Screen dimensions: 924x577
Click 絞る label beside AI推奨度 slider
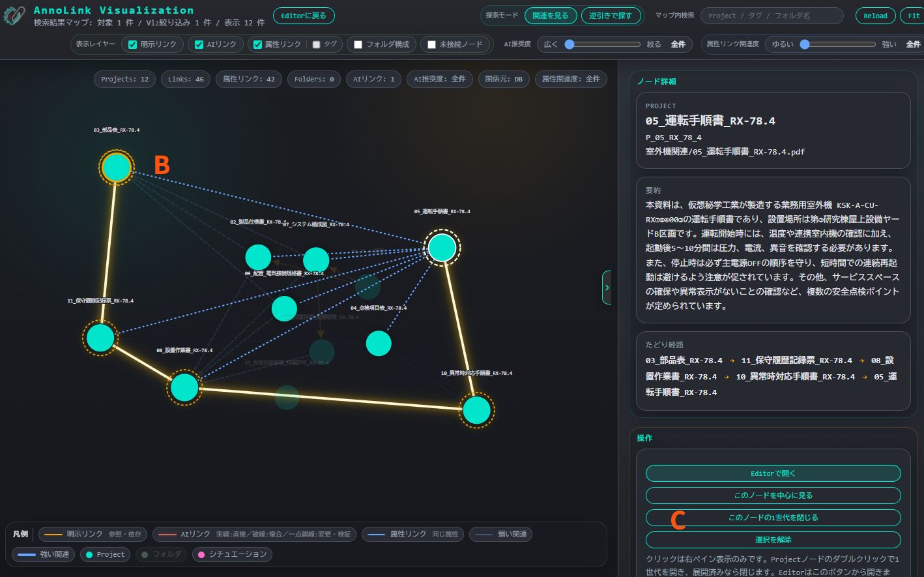coord(654,44)
